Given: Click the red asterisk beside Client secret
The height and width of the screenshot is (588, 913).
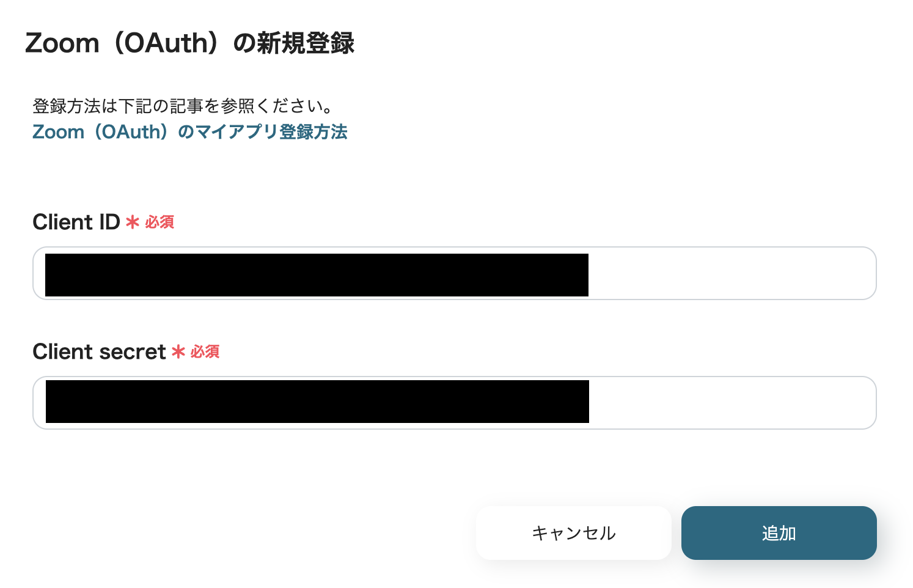Looking at the screenshot, I should [178, 352].
